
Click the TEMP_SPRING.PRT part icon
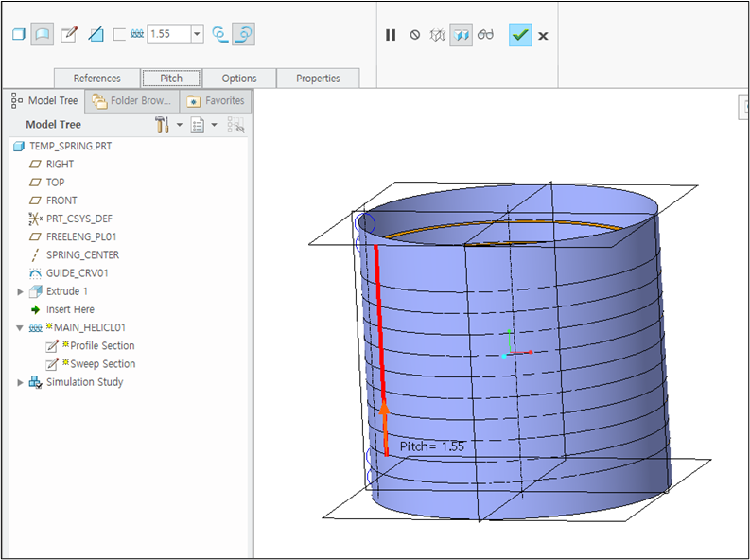pyautogui.click(x=19, y=146)
